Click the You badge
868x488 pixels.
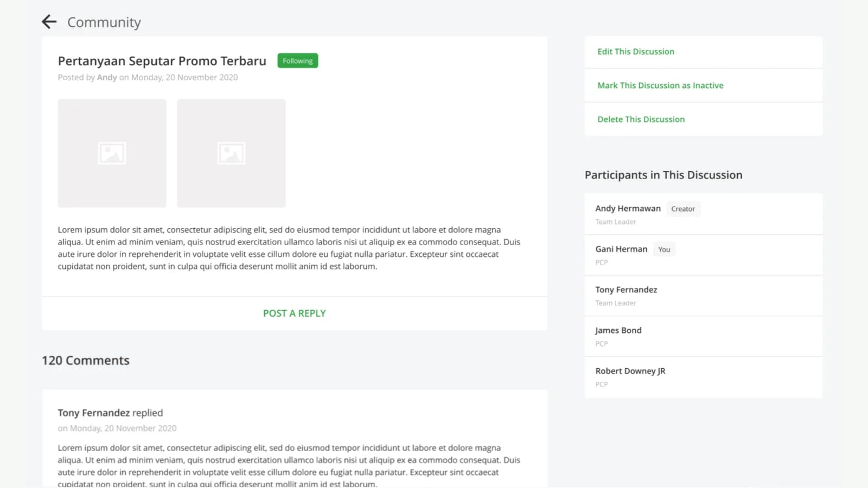tap(664, 249)
